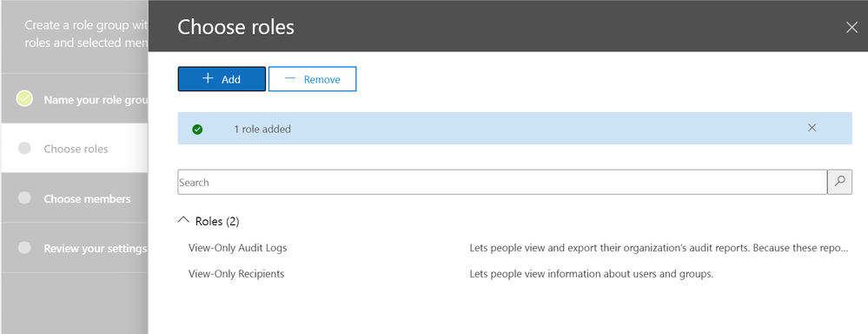Click the View-Only Recipients description text
Screen dimensions: 868x334
click(x=591, y=274)
